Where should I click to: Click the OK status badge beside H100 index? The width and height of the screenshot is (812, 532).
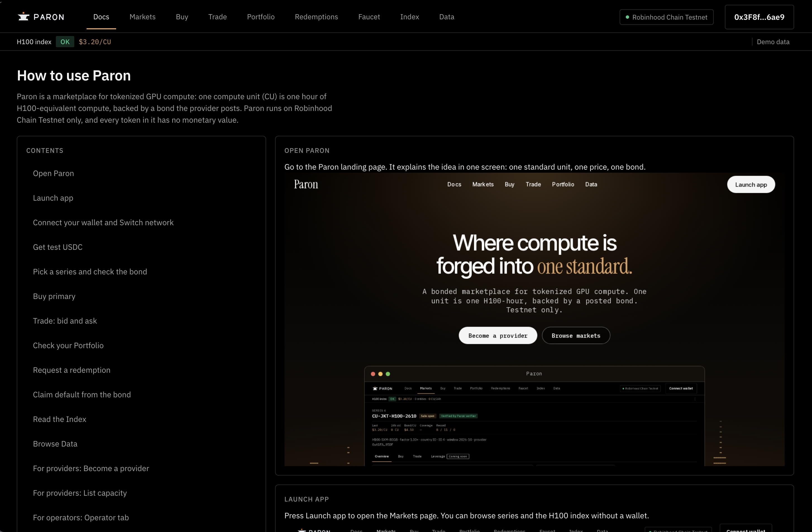pyautogui.click(x=65, y=42)
